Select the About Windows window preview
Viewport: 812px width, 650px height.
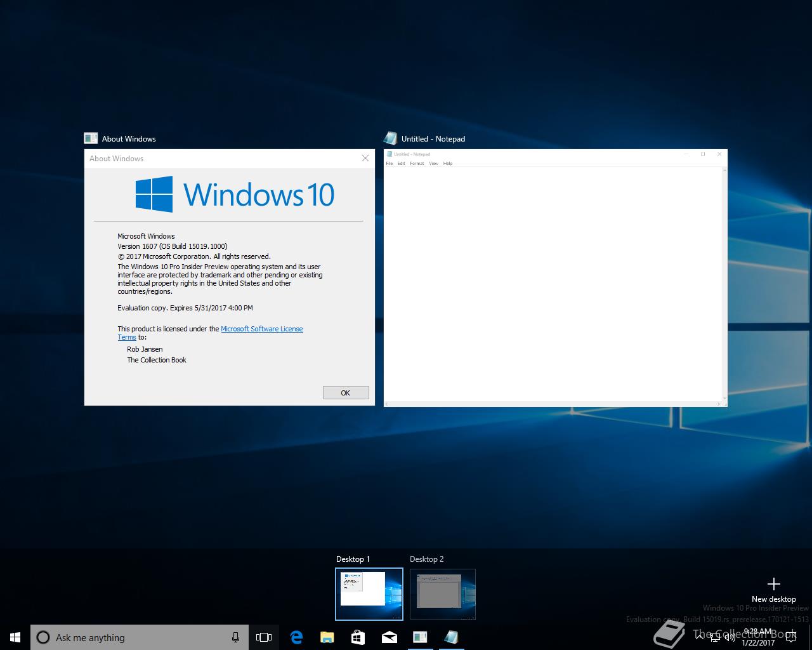(230, 277)
